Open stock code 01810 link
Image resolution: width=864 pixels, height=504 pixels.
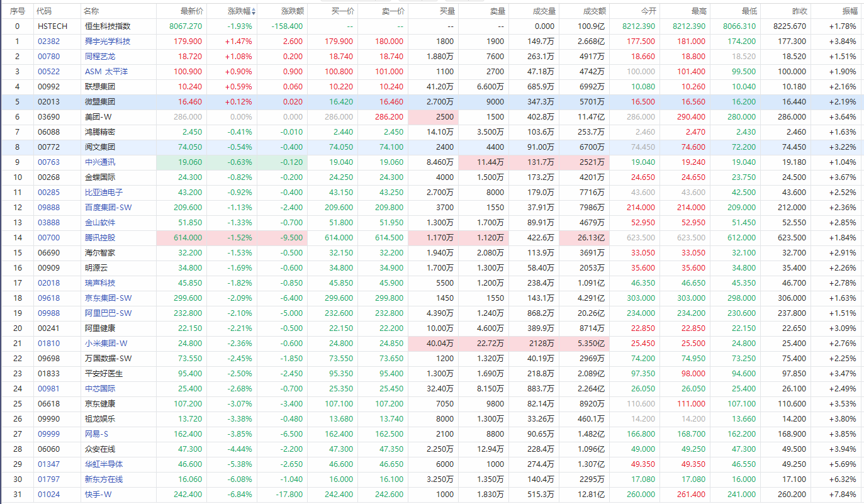pos(48,344)
